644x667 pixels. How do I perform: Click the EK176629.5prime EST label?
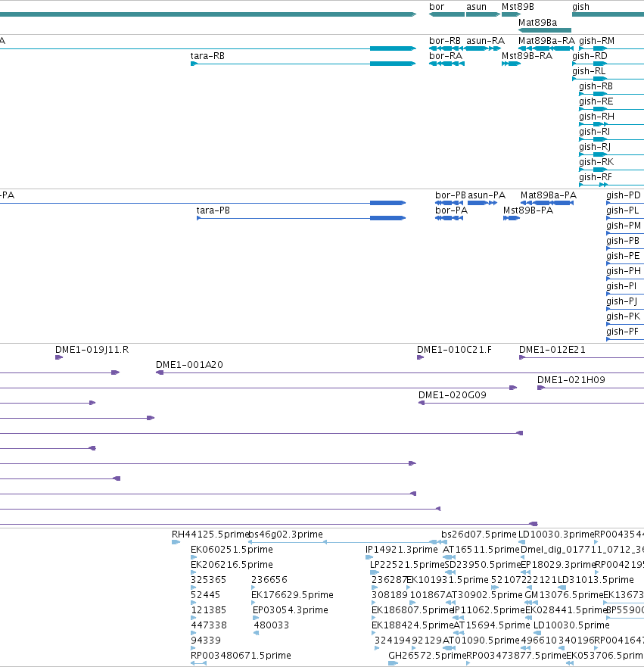(x=292, y=594)
